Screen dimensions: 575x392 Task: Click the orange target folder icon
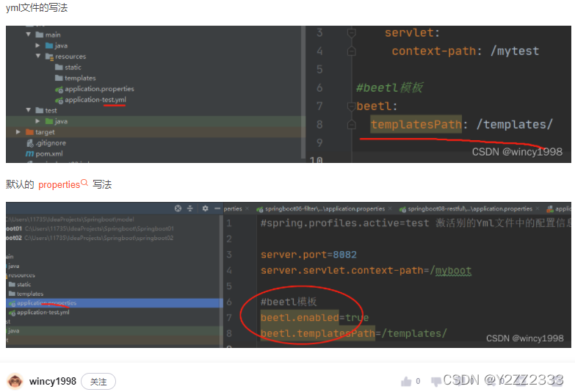point(29,131)
